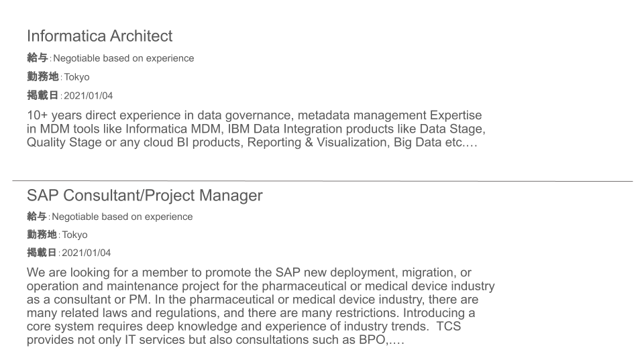Viewport: 644px width, 362px height.
Task: Click the 勤務地 label under SAP Consultant
Action: pos(42,235)
